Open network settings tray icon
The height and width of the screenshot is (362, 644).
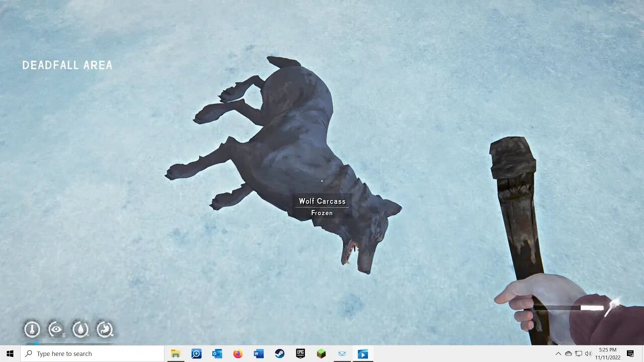[579, 353]
